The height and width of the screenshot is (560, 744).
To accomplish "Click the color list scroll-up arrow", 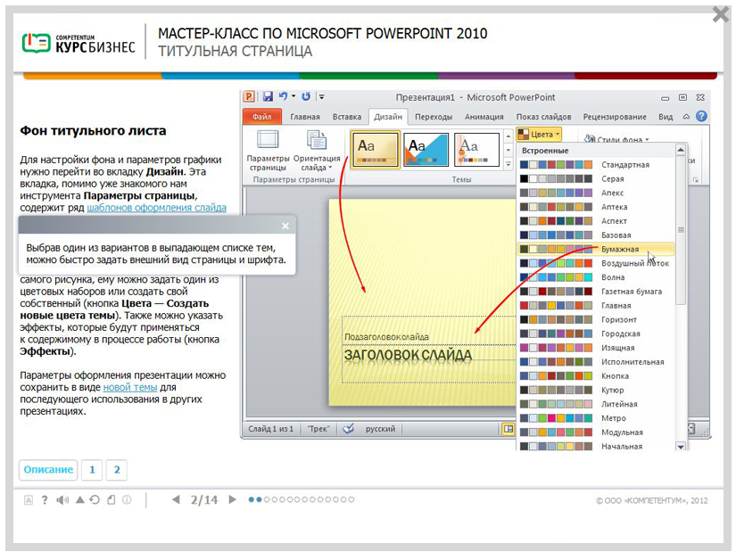I will point(681,150).
